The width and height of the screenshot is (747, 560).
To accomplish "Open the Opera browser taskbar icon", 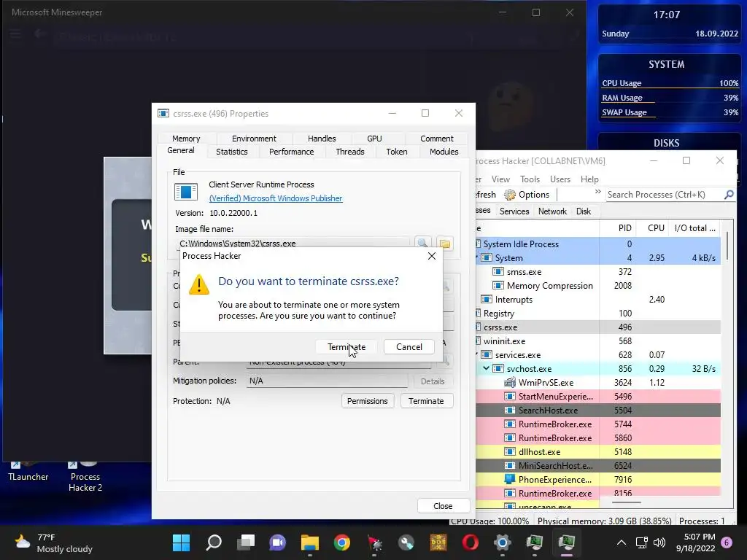I will click(471, 542).
